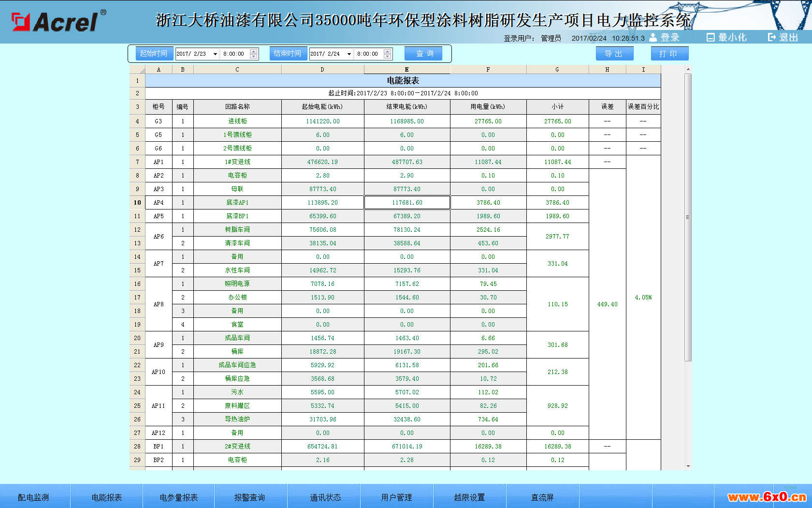Select row header 20
Image resolution: width=812 pixels, height=508 pixels.
point(137,338)
